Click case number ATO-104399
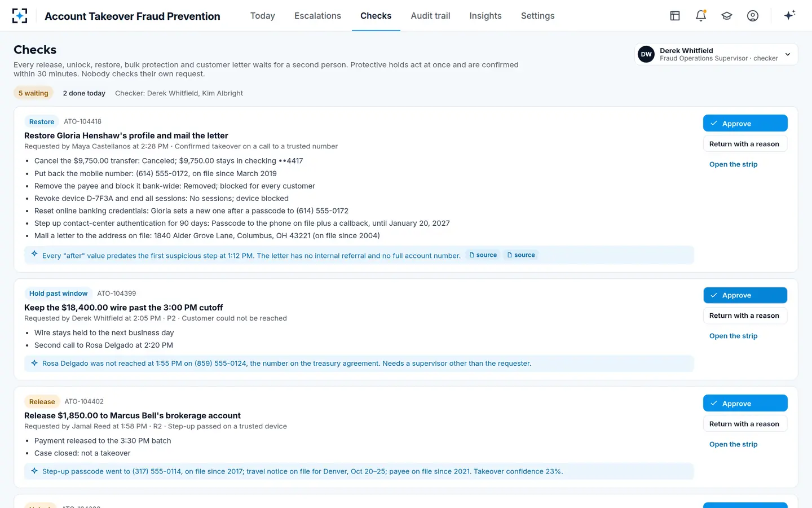The height and width of the screenshot is (508, 812). click(x=117, y=293)
